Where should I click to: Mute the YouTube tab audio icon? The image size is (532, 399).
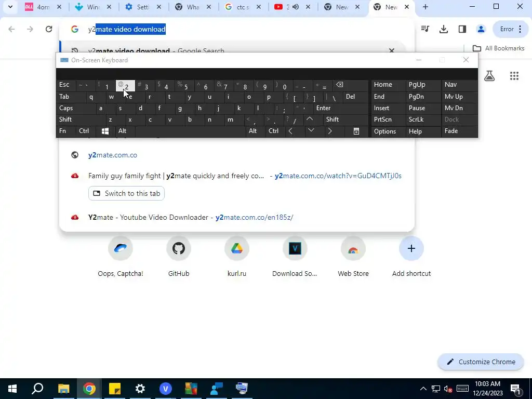[296, 7]
